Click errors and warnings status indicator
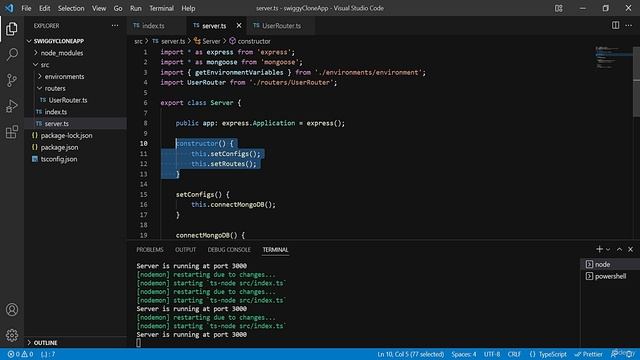The height and width of the screenshot is (360, 640). click(x=20, y=354)
